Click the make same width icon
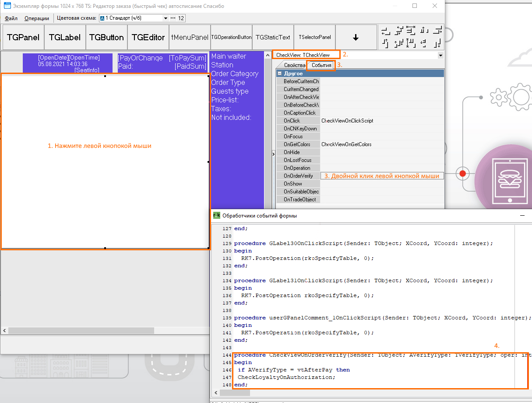This screenshot has height=403, width=532. 411,31
